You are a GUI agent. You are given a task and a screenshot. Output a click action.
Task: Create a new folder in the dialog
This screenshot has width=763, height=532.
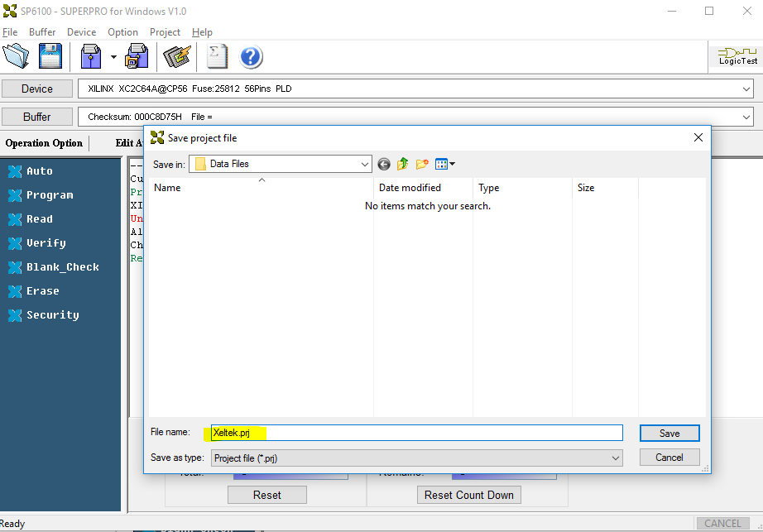(422, 164)
